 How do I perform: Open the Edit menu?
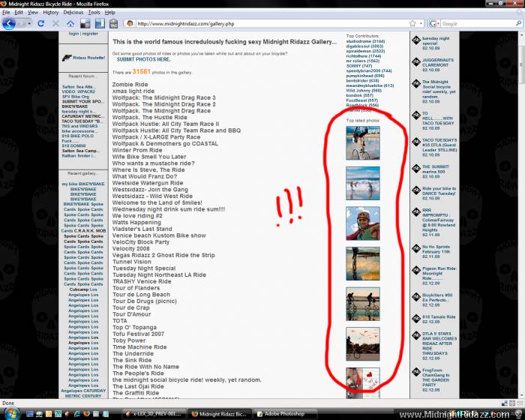(x=19, y=13)
